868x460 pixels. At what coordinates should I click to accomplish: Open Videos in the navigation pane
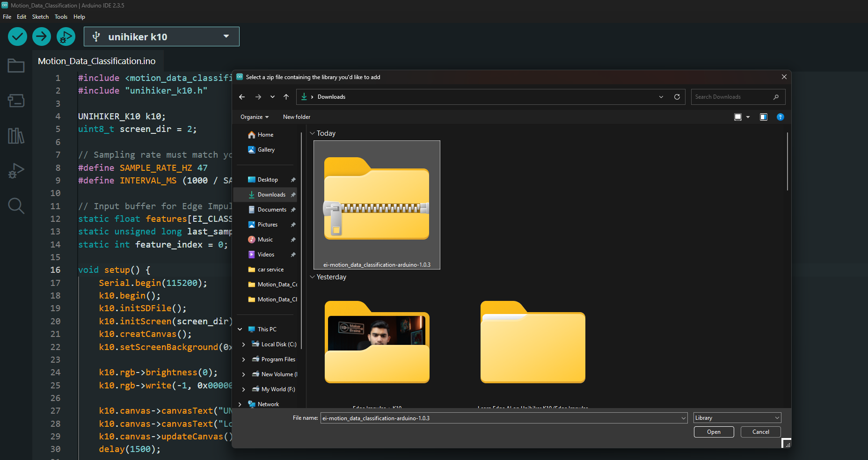266,255
